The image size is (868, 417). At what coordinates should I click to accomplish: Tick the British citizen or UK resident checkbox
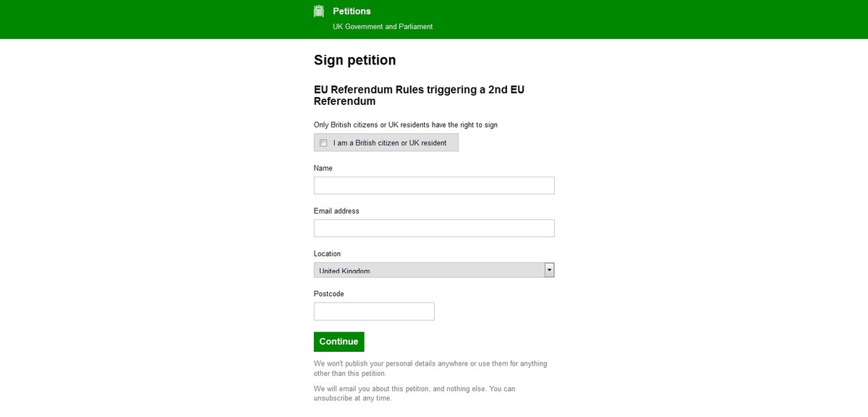[x=323, y=143]
